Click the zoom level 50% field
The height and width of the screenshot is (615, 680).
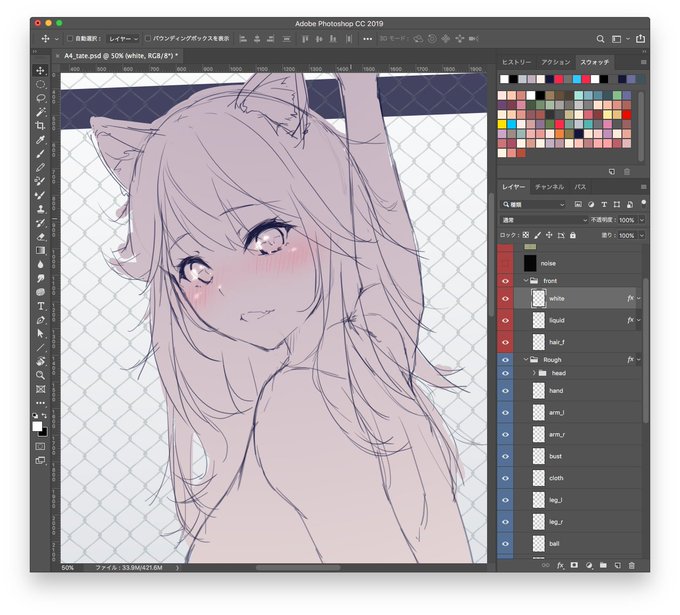click(68, 568)
